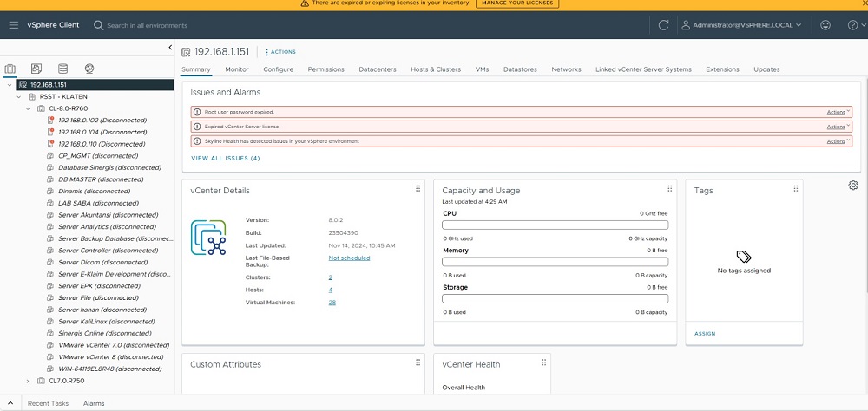The image size is (868, 411).
Task: Expand the CL7.0.R750 cluster node
Action: (28, 381)
